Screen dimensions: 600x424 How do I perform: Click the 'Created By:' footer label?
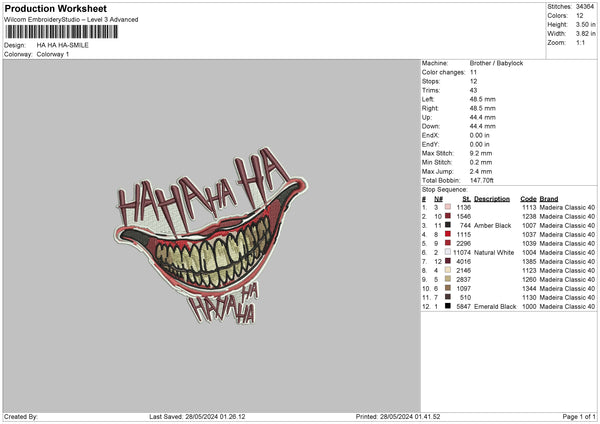pos(21,416)
